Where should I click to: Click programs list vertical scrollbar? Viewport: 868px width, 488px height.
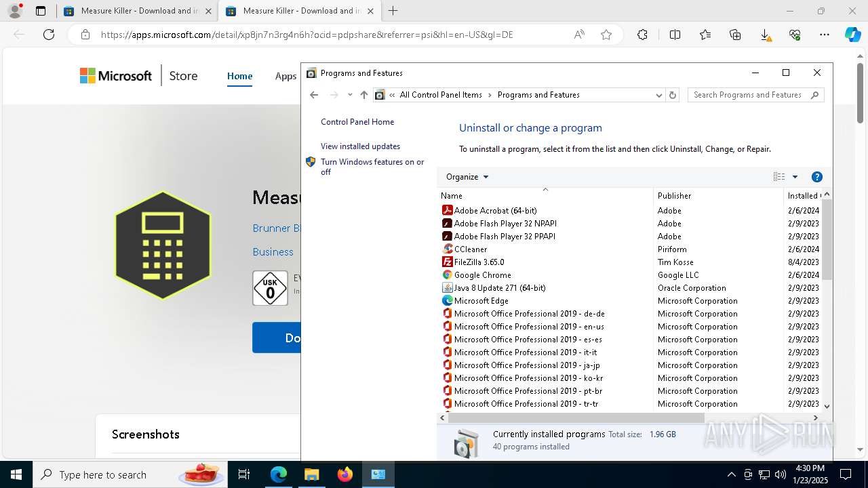pyautogui.click(x=826, y=239)
